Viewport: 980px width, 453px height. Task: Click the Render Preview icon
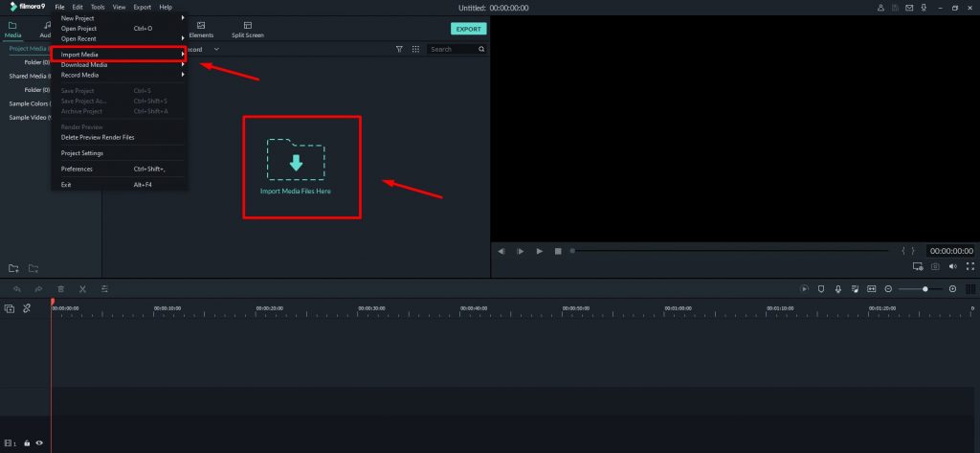coord(804,289)
